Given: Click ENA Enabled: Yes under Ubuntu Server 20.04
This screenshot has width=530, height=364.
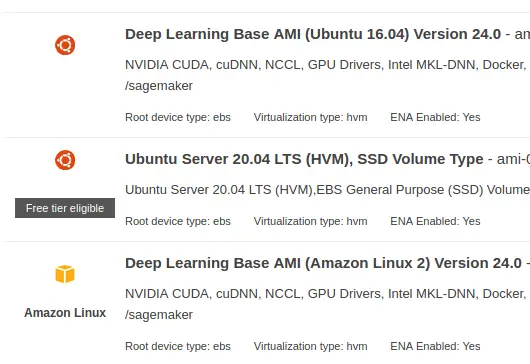Looking at the screenshot, I should [x=435, y=221].
